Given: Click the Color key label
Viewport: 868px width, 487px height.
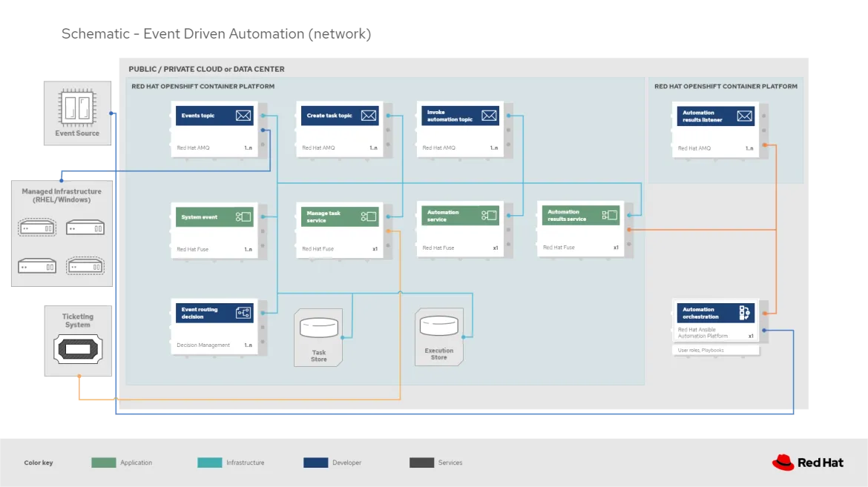Looking at the screenshot, I should pyautogui.click(x=39, y=463).
